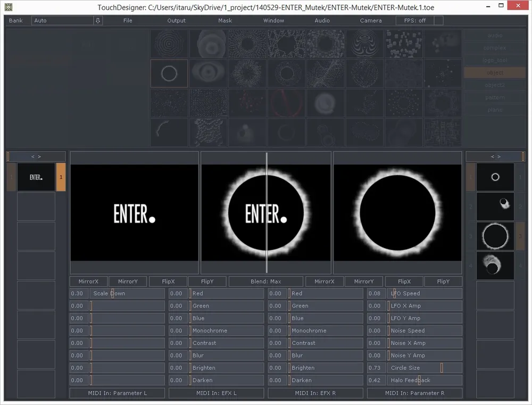The height and width of the screenshot is (405, 532).
Task: Toggle left MirrorY button
Action: [128, 282]
